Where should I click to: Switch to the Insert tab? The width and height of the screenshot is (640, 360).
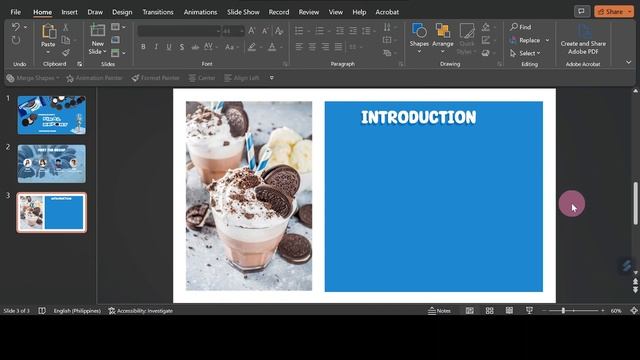click(69, 12)
